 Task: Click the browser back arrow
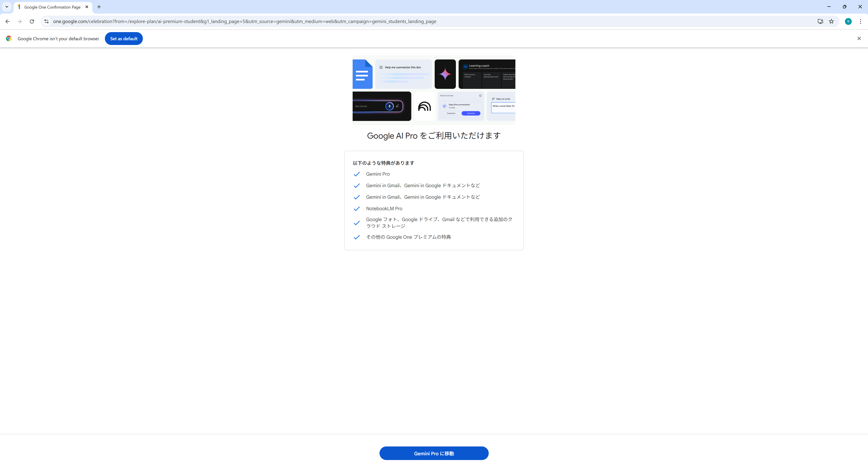coord(7,21)
